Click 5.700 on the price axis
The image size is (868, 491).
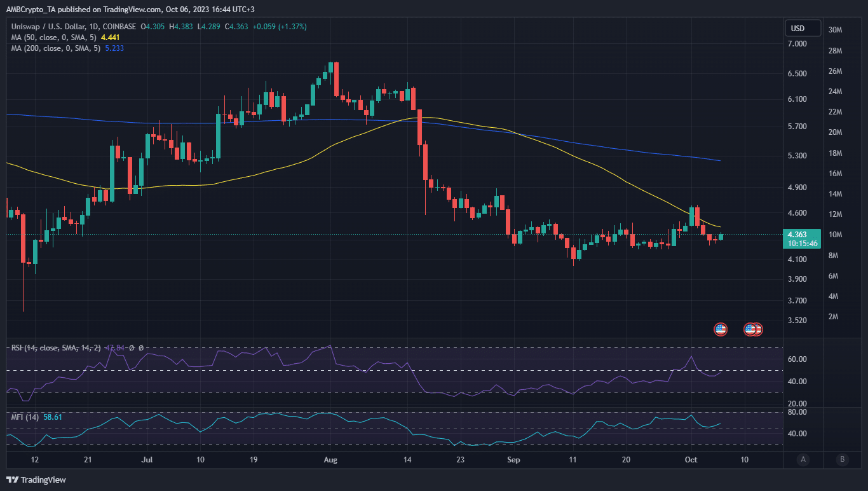click(x=797, y=127)
